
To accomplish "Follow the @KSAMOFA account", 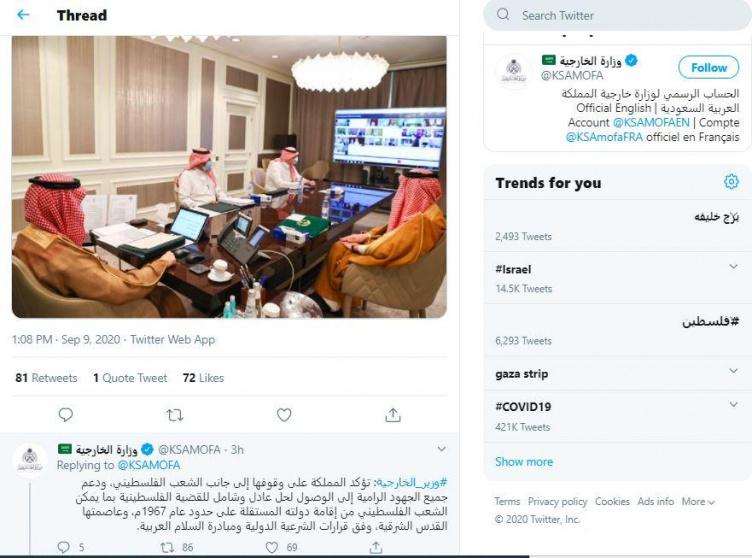I will click(709, 68).
